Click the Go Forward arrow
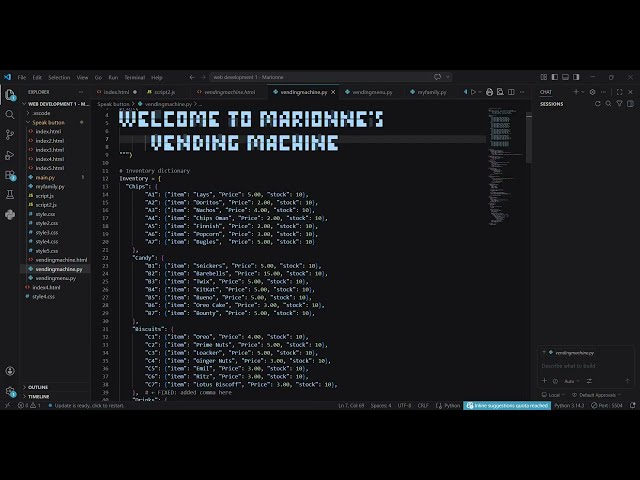 (203, 77)
